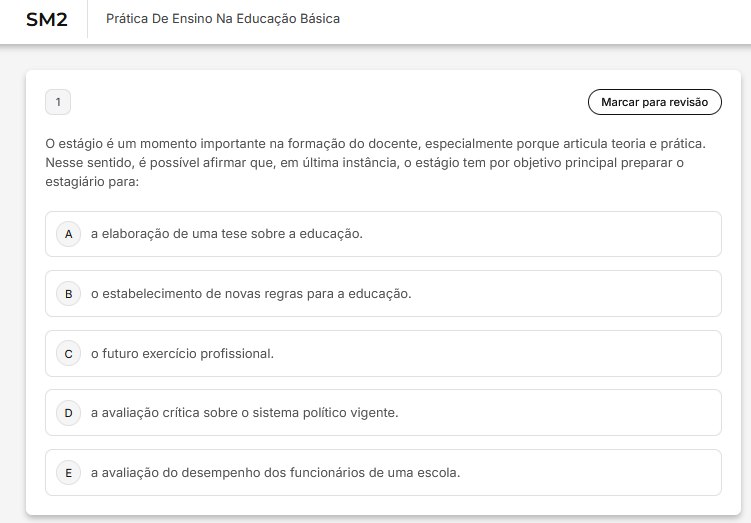Screen dimensions: 751x523
Task: Select answer "o estabelecimento de novas regras"
Action: coord(250,294)
